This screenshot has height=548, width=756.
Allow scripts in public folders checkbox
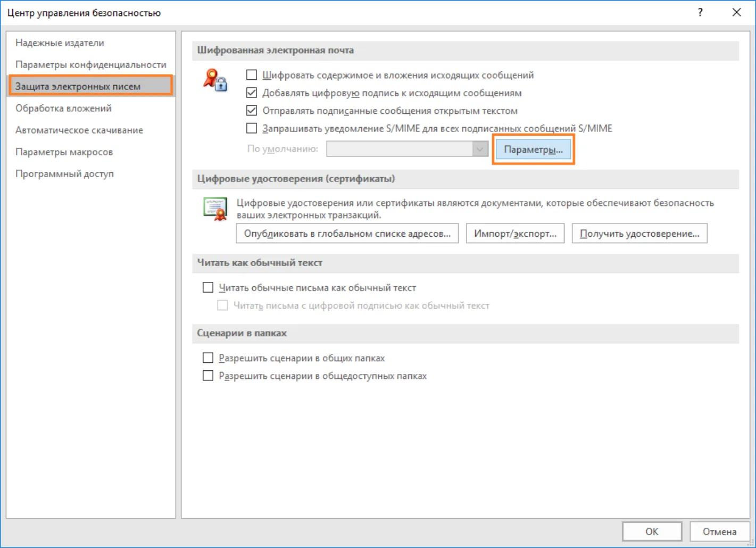tap(208, 376)
